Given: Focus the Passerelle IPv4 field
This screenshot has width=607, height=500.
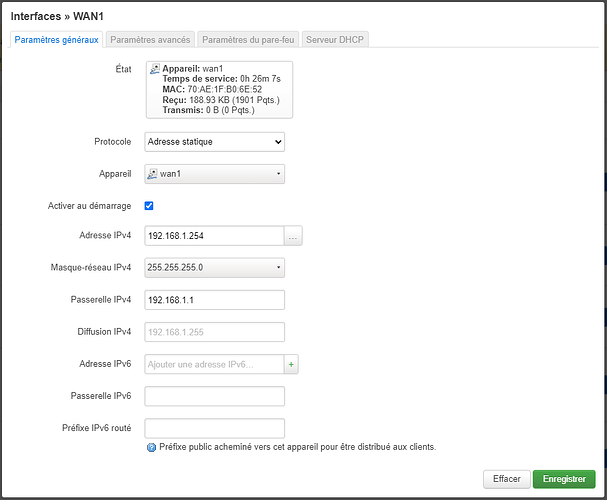Looking at the screenshot, I should pos(215,300).
